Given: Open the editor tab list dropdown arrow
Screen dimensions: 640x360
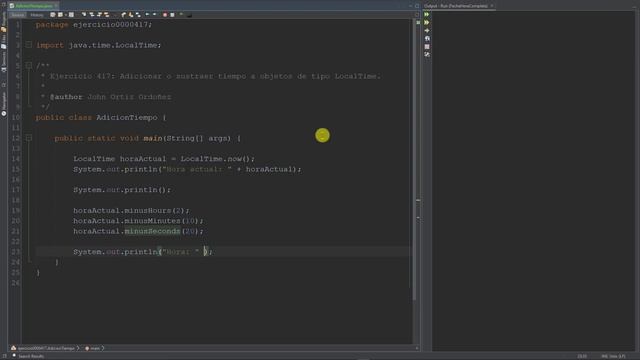Looking at the screenshot, I should (411, 6).
